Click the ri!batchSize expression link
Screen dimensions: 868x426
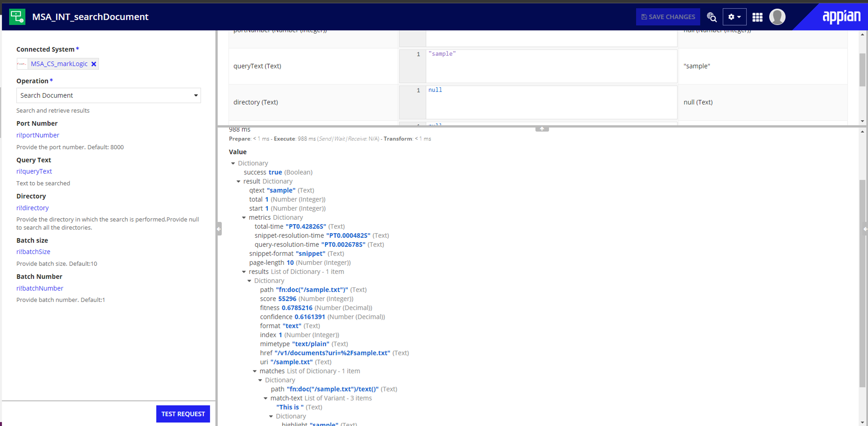(33, 252)
